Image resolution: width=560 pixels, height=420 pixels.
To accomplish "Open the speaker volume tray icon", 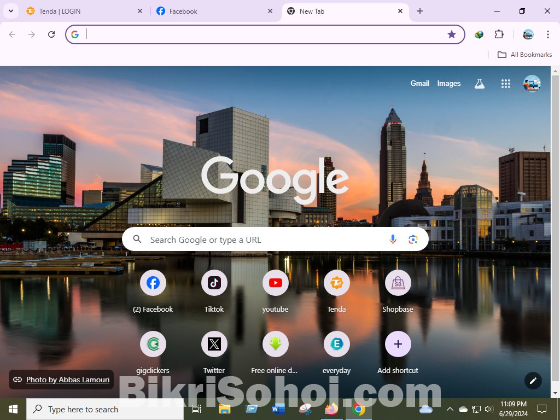I will pyautogui.click(x=489, y=409).
